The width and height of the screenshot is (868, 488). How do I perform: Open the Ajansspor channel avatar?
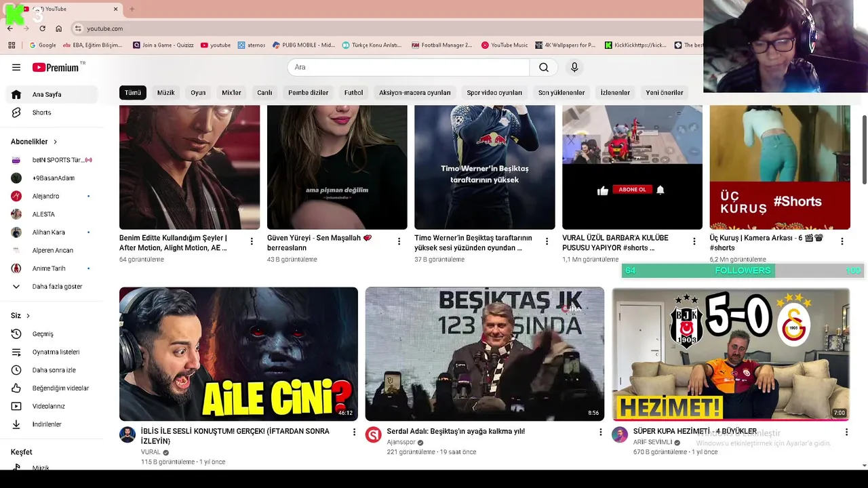click(x=374, y=434)
